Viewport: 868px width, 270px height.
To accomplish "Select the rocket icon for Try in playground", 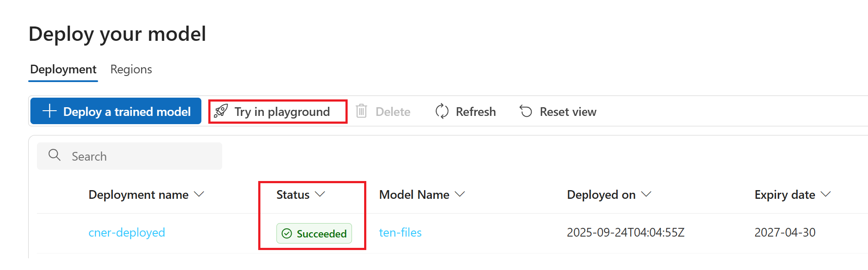I will coord(221,111).
